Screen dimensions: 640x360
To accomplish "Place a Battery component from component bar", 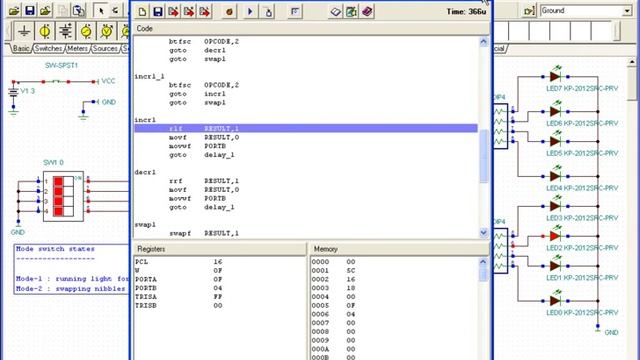I will click(65, 31).
